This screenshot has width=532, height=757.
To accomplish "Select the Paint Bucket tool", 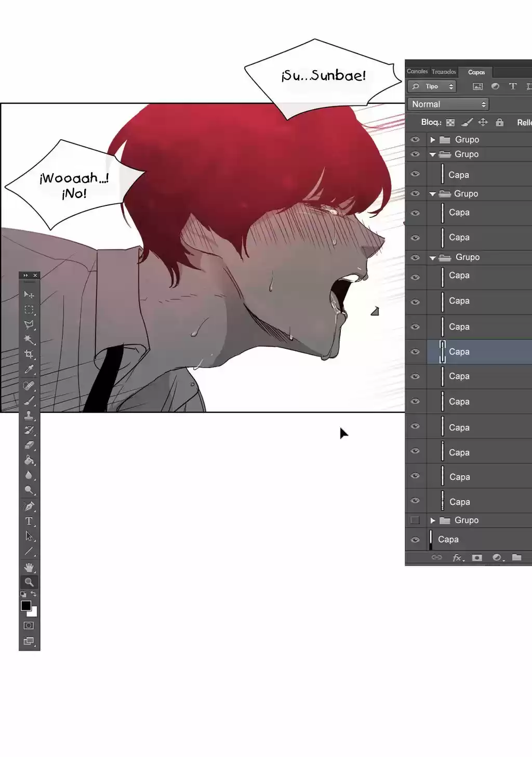I will 29,460.
